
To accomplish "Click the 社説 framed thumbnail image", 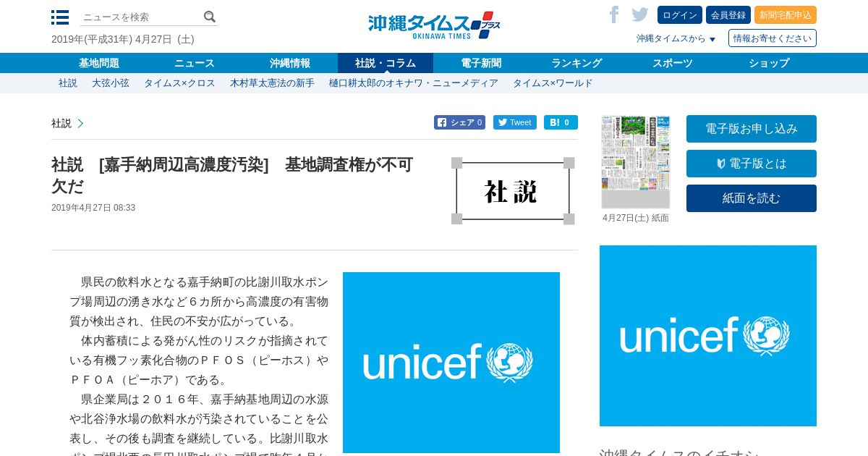I will click(513, 191).
